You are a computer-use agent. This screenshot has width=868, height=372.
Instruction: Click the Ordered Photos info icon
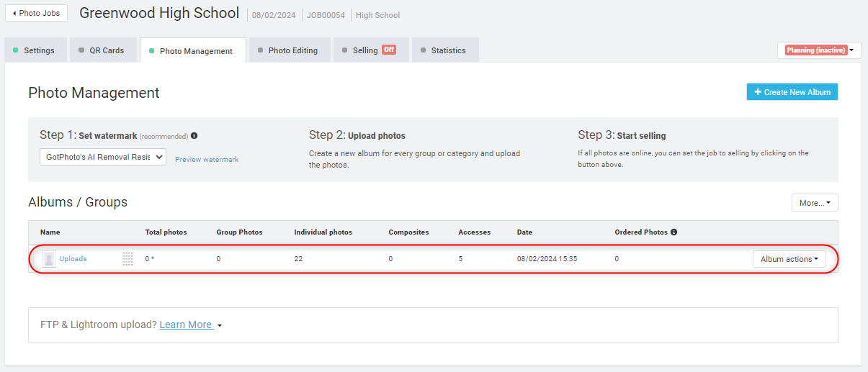[674, 232]
